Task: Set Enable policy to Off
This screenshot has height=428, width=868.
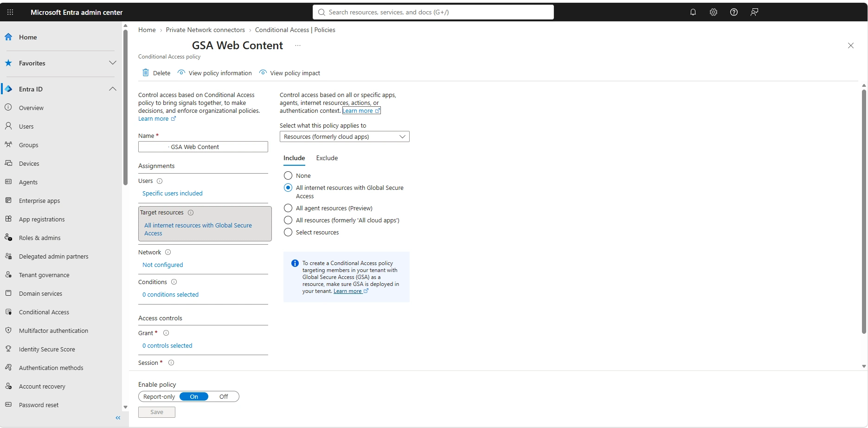Action: pos(224,396)
